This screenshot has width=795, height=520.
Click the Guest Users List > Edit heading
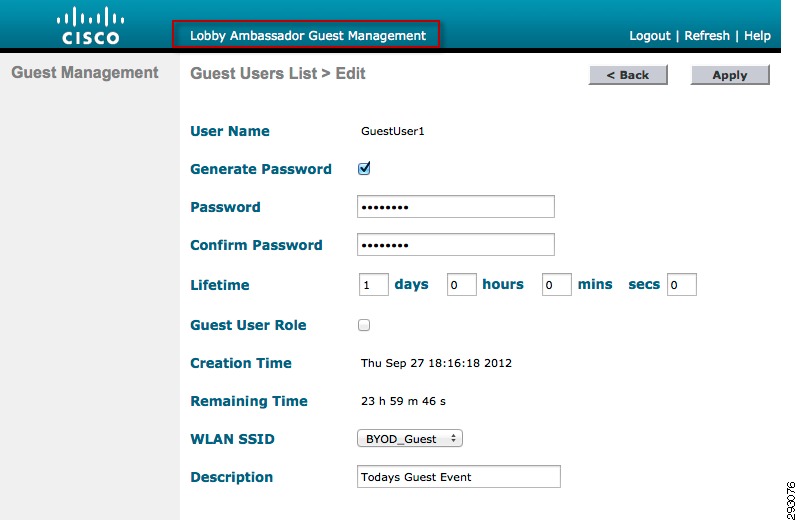[278, 73]
